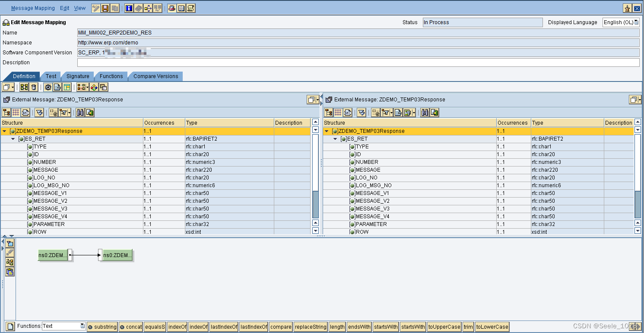Screen dimensions: 644x333
Task: Click the source ns0:ZDEM... node in mapping editor
Action: coord(53,255)
